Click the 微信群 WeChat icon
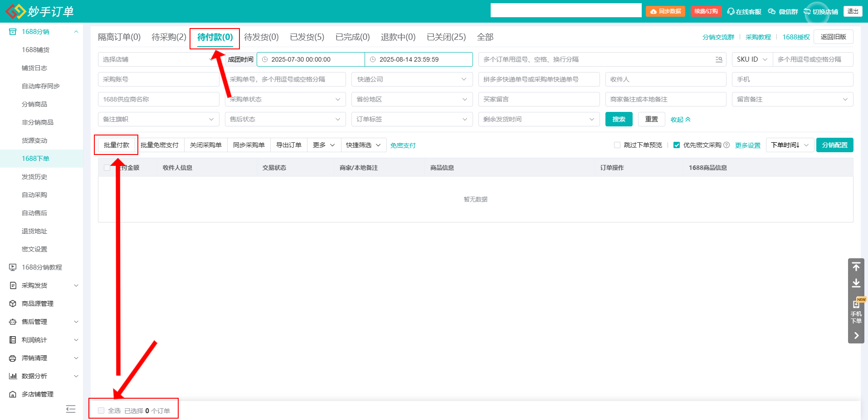868x420 pixels. coord(771,11)
